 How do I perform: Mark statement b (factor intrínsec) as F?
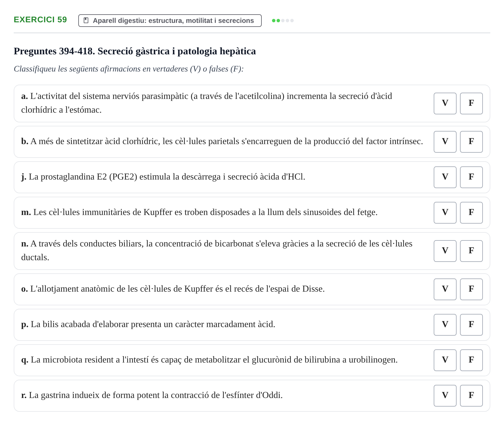click(x=471, y=142)
